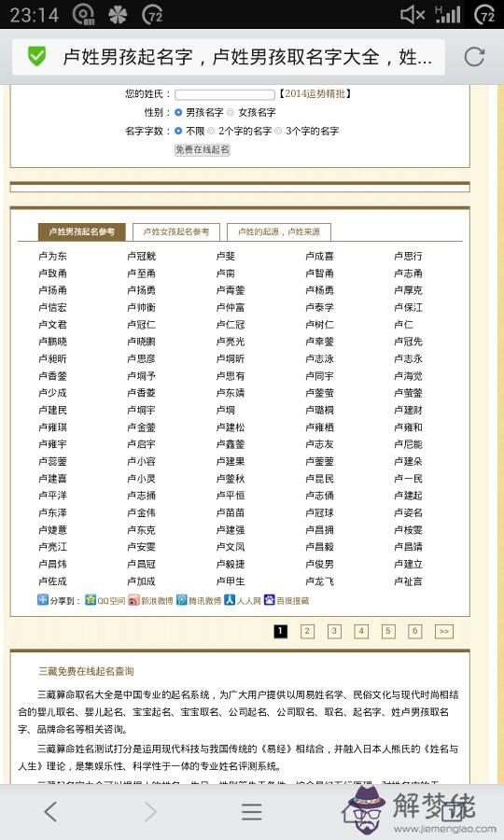Share to 腾讯微博
The image size is (504, 840).
[x=199, y=600]
